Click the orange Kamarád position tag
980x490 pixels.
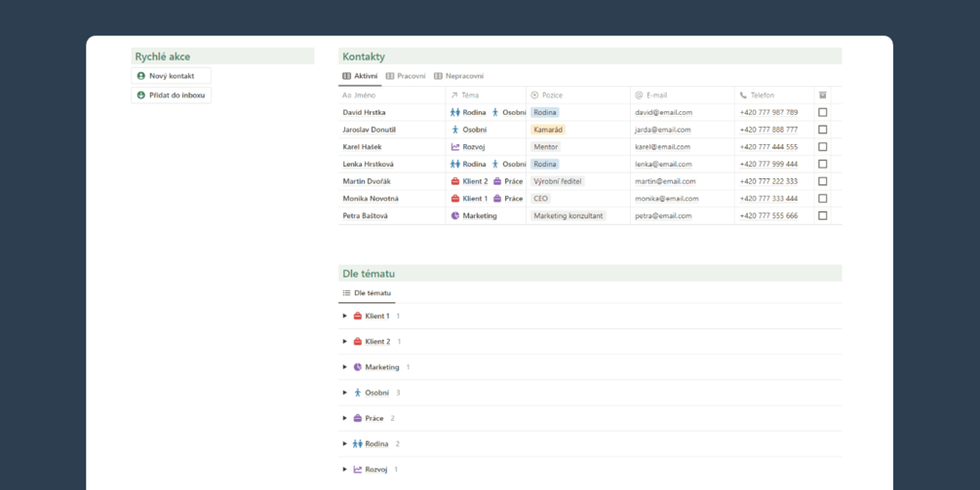(548, 130)
